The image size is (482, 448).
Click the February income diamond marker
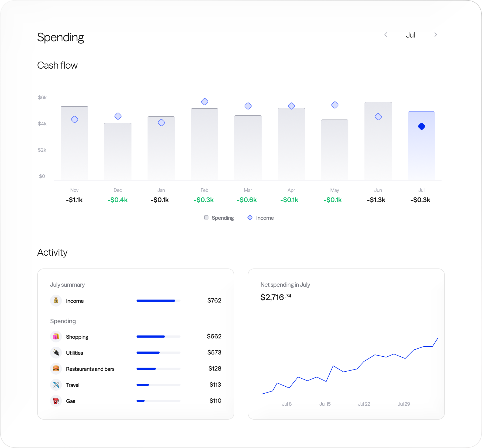tap(205, 102)
